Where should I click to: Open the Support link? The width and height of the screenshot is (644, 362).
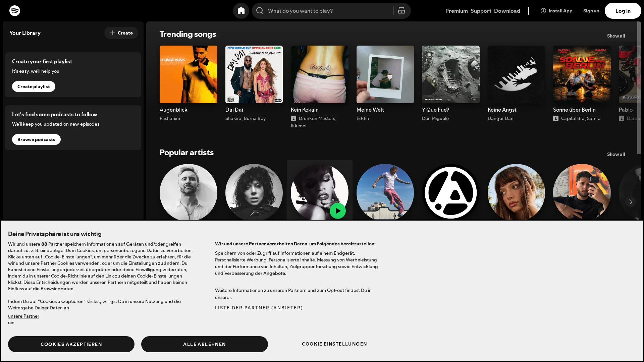[x=481, y=11]
